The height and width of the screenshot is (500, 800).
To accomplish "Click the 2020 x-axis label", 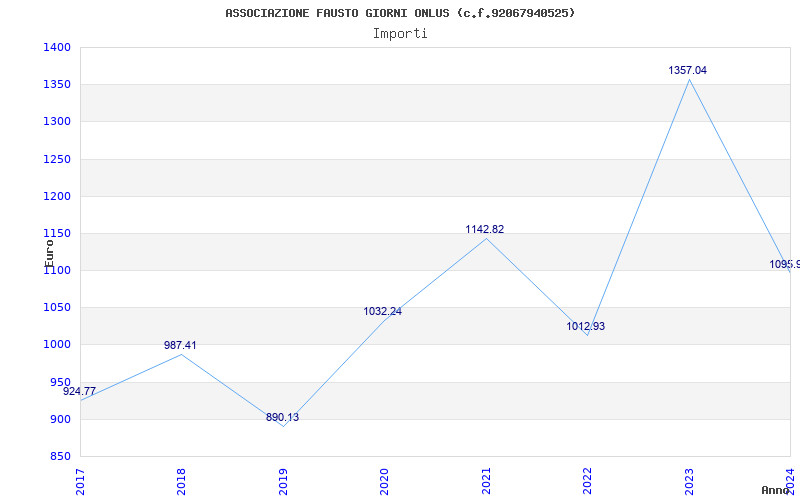I will 384,482.
